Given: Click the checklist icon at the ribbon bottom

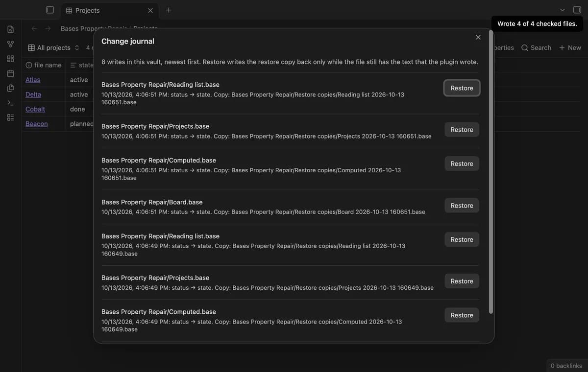Looking at the screenshot, I should (x=10, y=117).
